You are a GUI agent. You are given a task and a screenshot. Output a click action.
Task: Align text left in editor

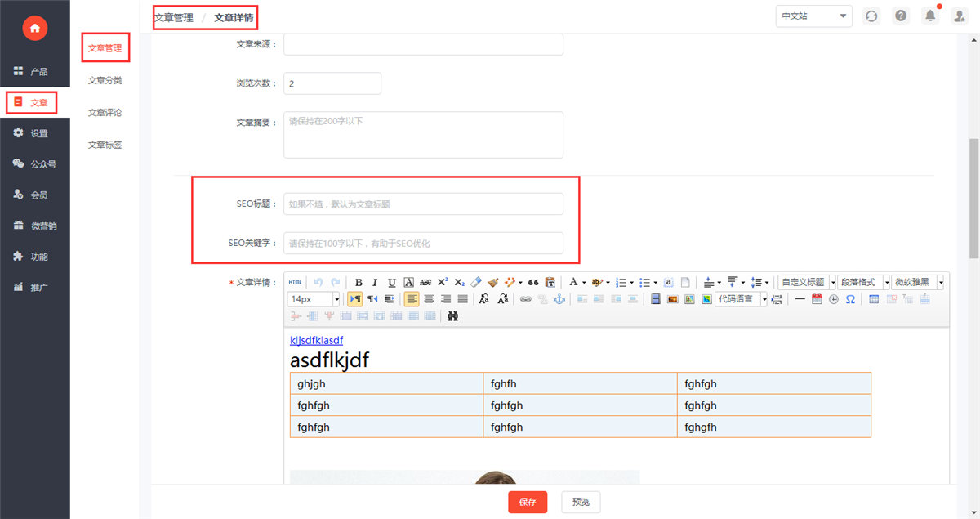click(x=412, y=299)
